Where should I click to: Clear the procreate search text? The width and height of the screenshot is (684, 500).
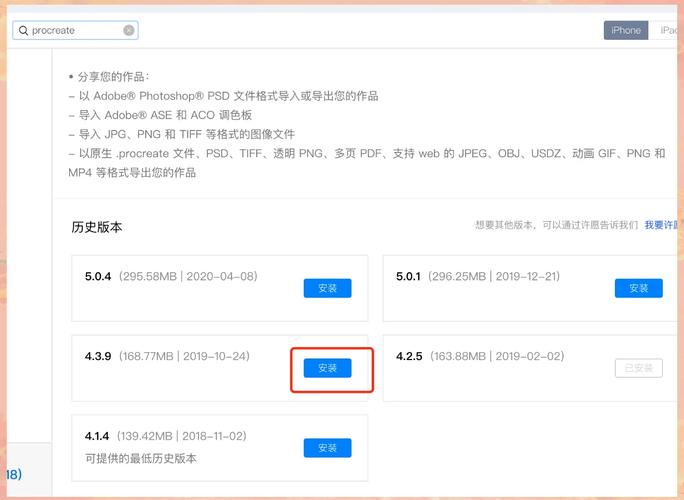click(129, 30)
